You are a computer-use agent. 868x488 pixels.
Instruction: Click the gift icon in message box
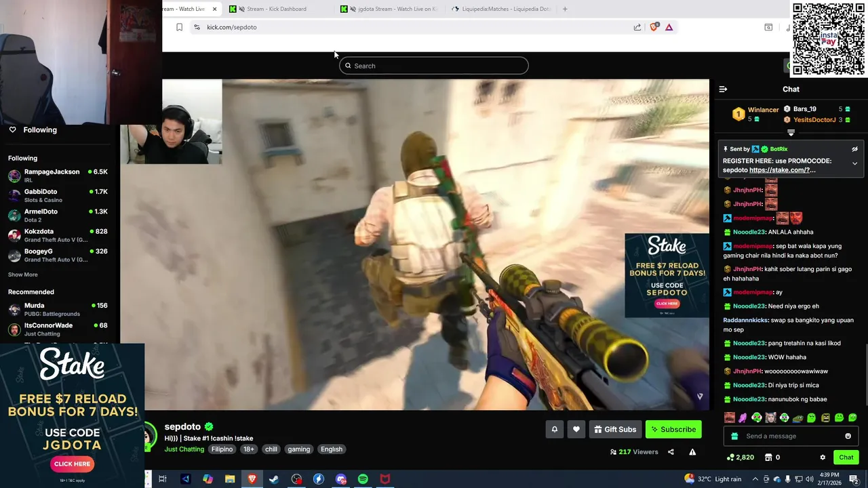[x=733, y=436]
